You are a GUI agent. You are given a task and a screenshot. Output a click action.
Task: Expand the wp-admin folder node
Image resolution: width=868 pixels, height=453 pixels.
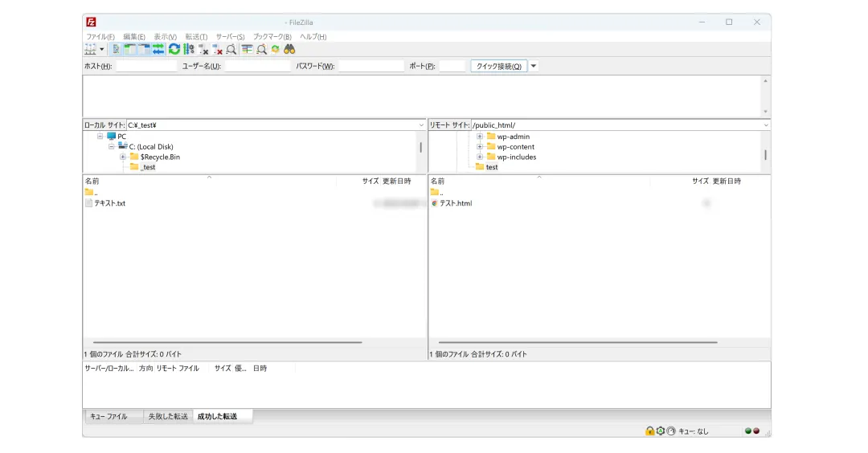(480, 136)
